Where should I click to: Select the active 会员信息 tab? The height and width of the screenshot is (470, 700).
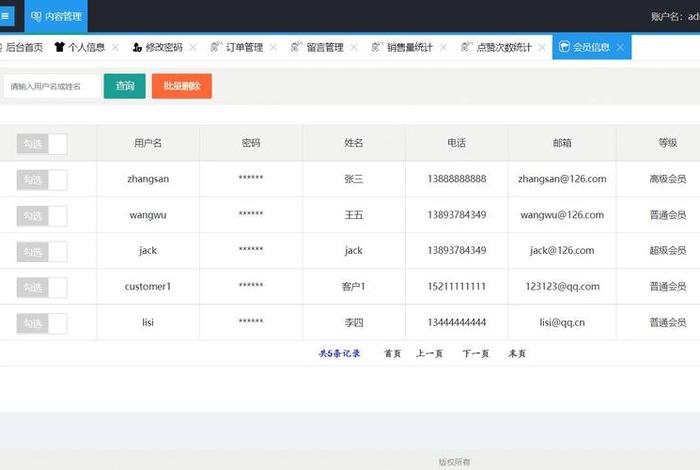[591, 47]
